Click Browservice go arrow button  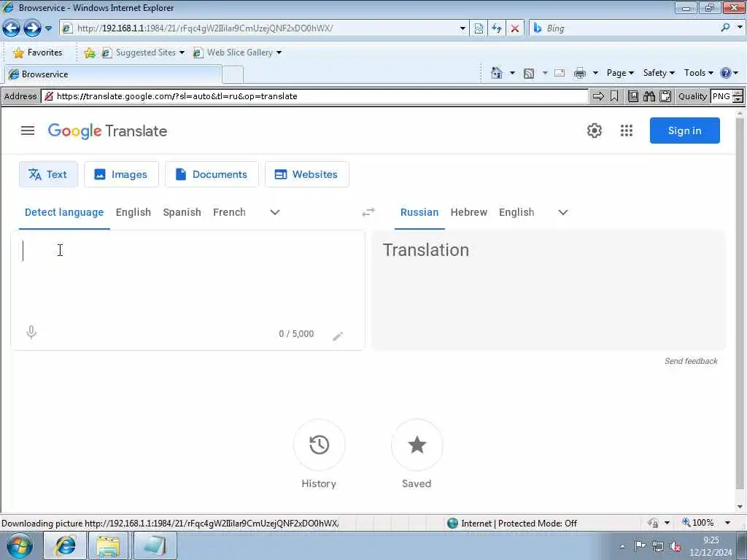[x=598, y=96]
